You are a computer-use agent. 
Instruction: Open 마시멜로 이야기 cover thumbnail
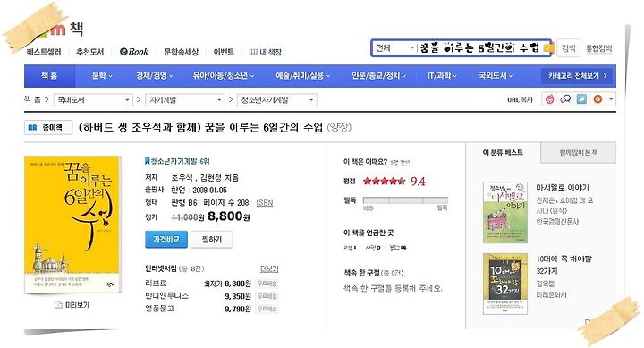(505, 212)
